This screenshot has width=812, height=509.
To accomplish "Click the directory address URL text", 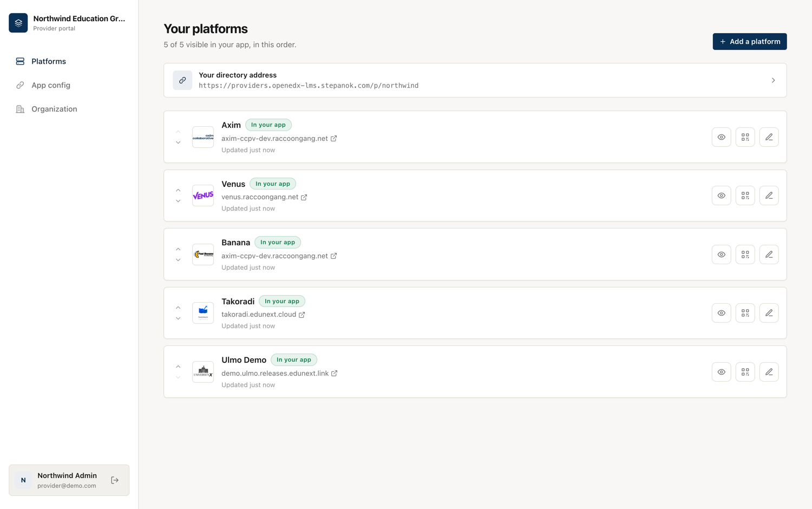I will pyautogui.click(x=309, y=86).
